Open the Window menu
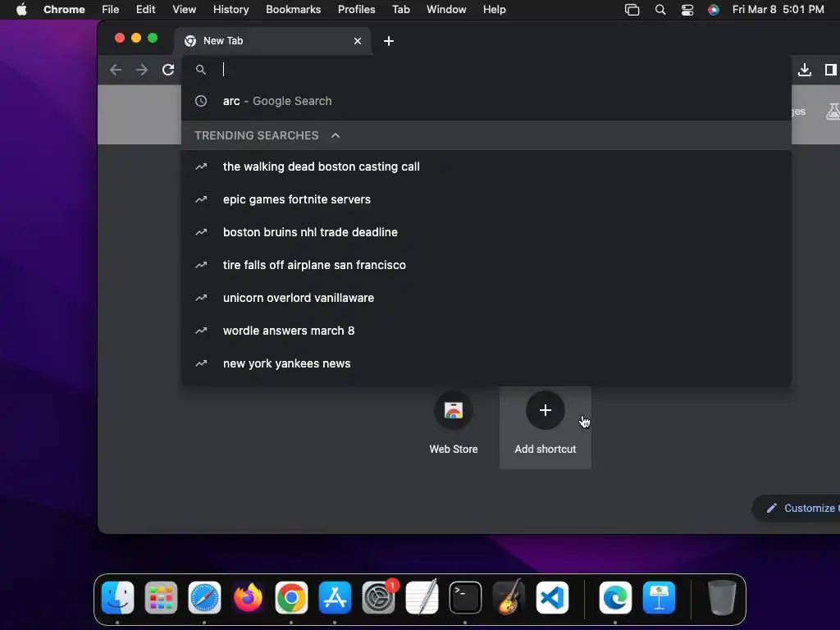 point(446,10)
